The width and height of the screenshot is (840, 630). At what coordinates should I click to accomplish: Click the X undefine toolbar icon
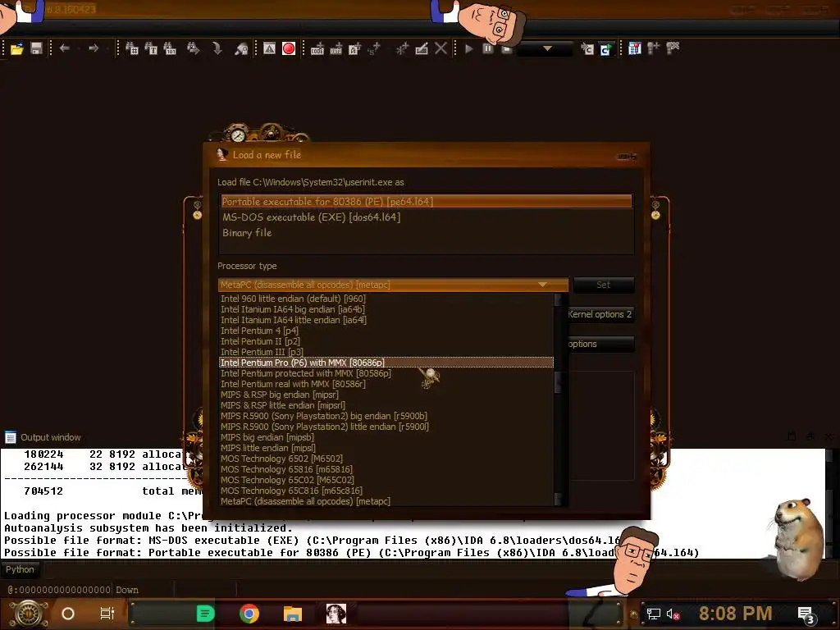coord(441,48)
